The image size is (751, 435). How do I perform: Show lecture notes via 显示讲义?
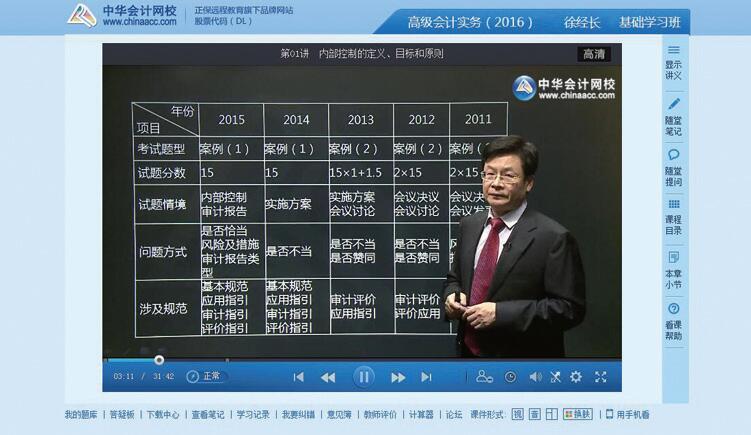tap(674, 61)
